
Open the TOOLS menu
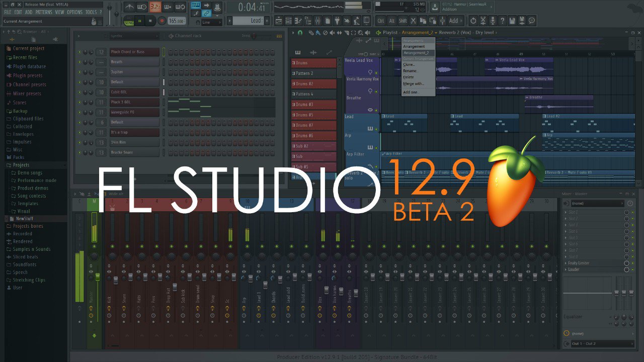click(91, 12)
